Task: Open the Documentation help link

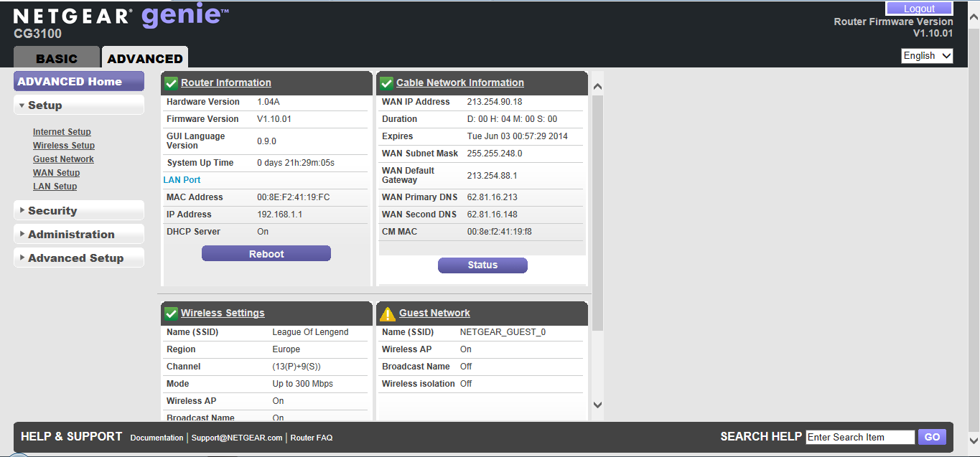Action: (157, 438)
